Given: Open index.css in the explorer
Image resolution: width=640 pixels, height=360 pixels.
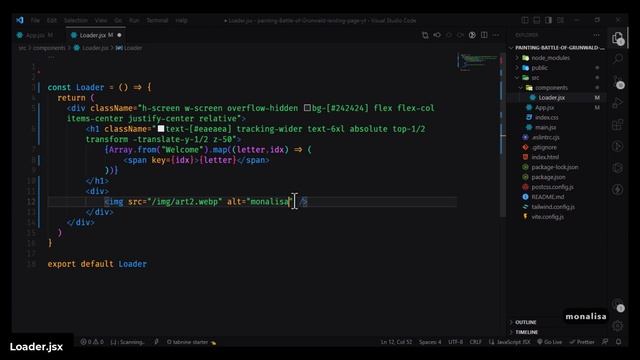Looking at the screenshot, I should 547,117.
